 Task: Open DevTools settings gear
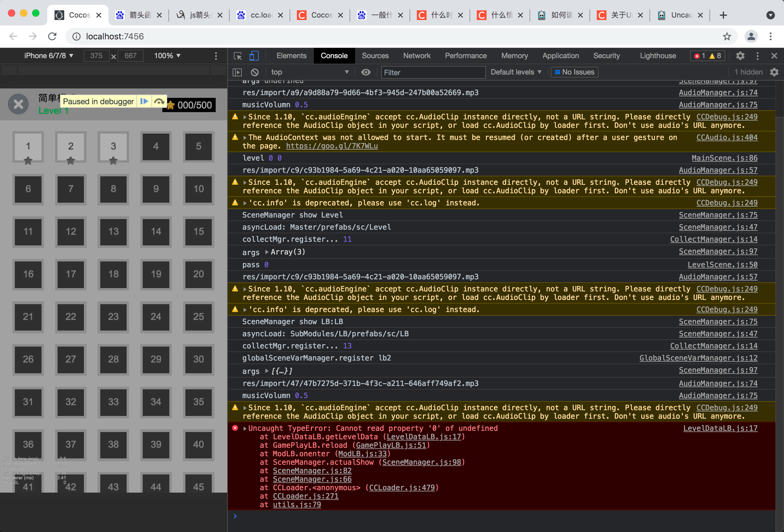(740, 56)
